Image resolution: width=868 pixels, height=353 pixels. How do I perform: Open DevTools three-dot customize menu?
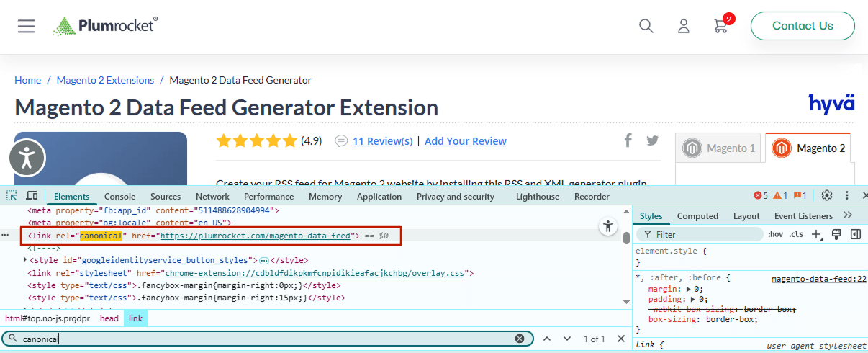847,196
